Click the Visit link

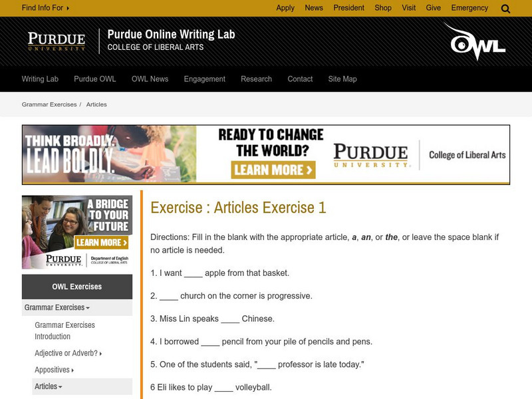408,8
